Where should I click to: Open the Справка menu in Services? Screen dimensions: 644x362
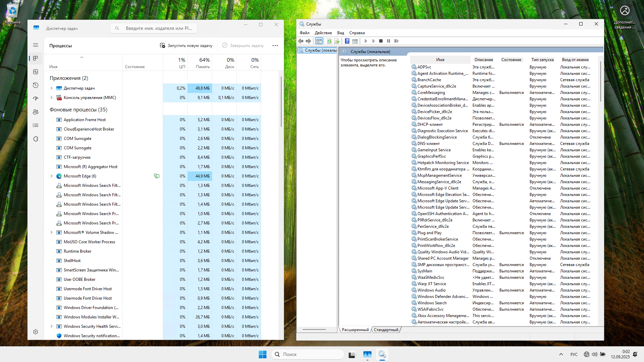[x=357, y=33]
